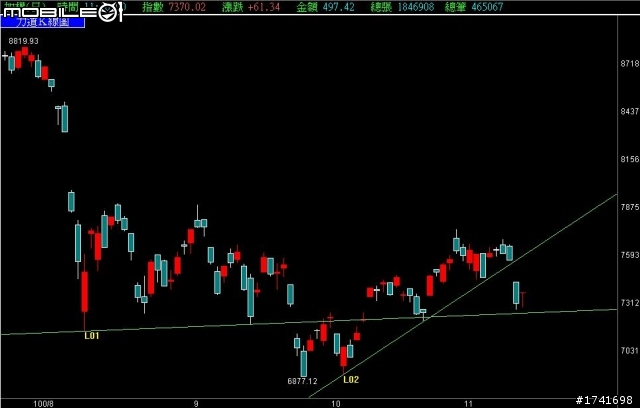This screenshot has width=640, height=408.
Task: Click the 6877.12 low price annotation
Action: pyautogui.click(x=302, y=381)
